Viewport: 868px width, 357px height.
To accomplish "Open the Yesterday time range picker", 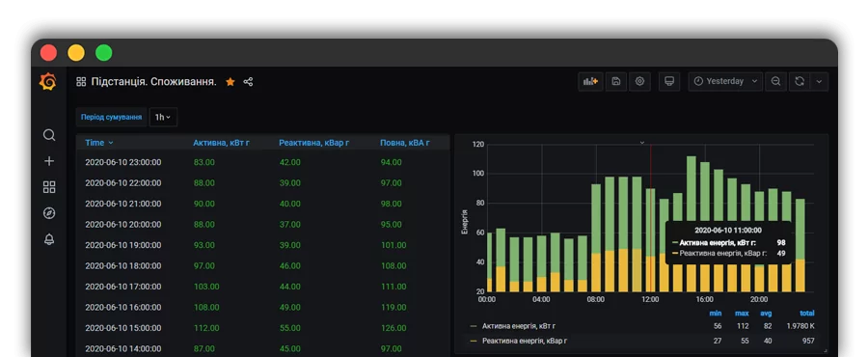I will click(725, 81).
